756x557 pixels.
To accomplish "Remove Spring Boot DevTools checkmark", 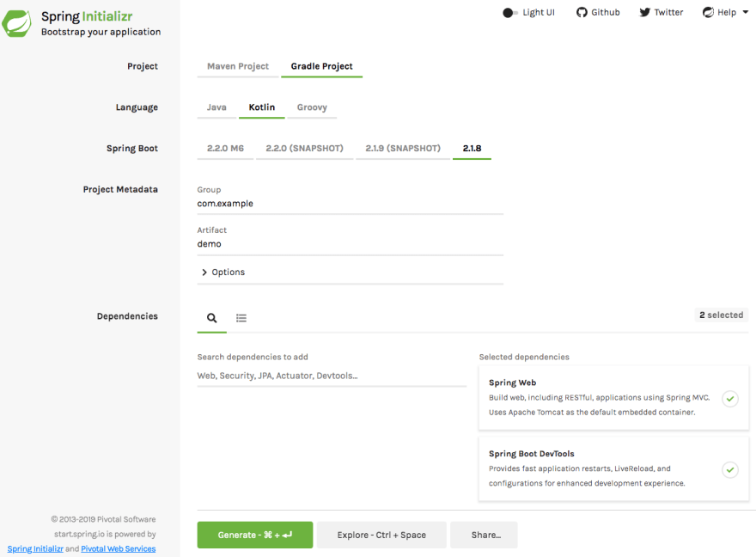I will [730, 469].
